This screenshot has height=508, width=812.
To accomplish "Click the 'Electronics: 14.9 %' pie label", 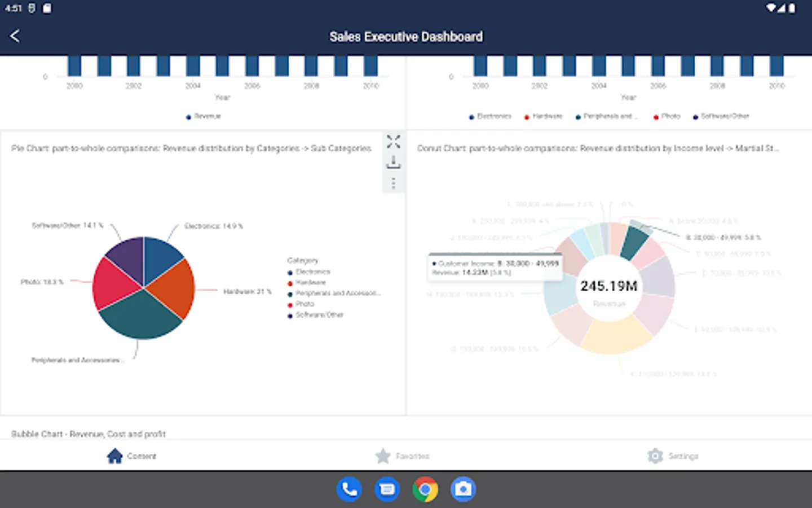I will click(214, 226).
